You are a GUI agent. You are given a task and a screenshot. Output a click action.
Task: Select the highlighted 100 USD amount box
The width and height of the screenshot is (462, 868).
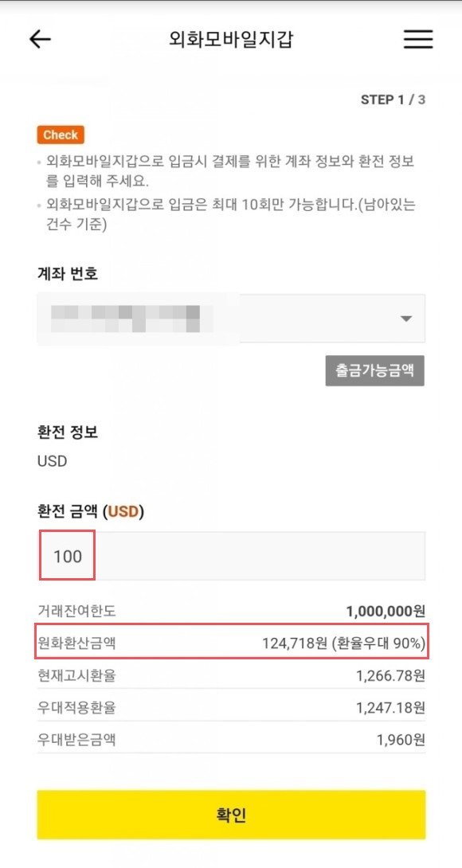tap(67, 555)
